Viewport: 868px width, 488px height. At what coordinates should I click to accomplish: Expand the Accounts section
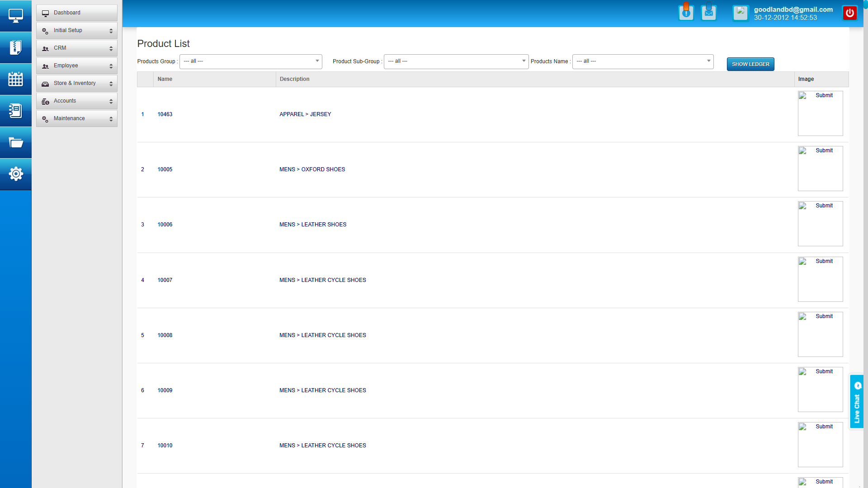coord(76,101)
